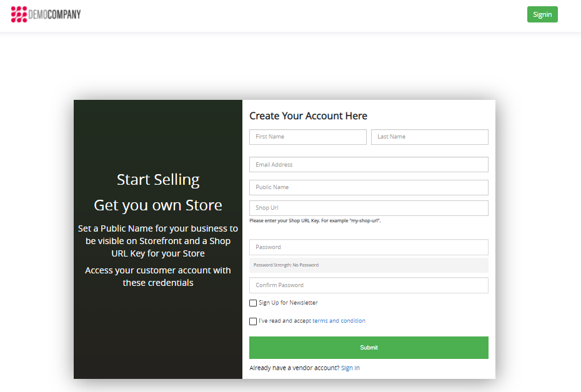Screen dimensions: 581x392
Task: Focus the Confirm Password field
Action: point(369,285)
